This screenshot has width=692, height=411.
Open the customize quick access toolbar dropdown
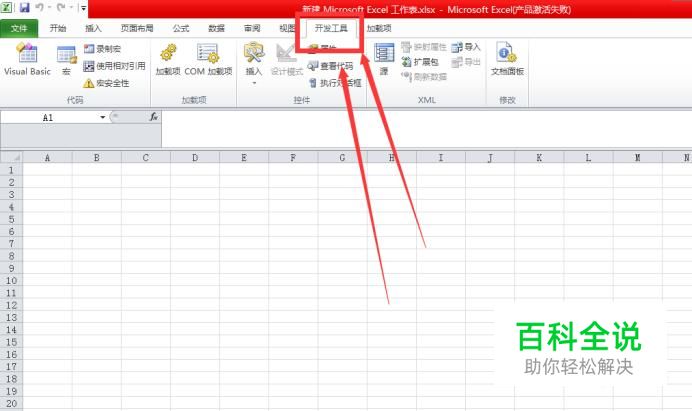pos(83,8)
